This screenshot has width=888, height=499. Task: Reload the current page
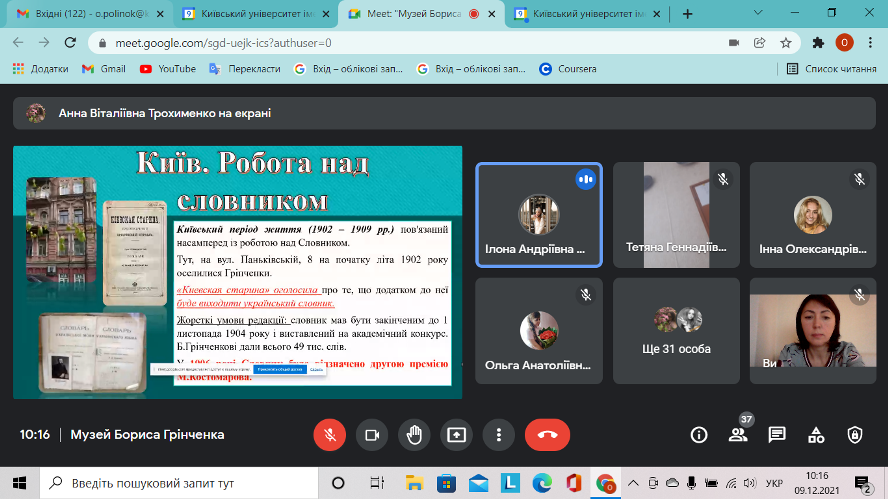pyautogui.click(x=70, y=42)
